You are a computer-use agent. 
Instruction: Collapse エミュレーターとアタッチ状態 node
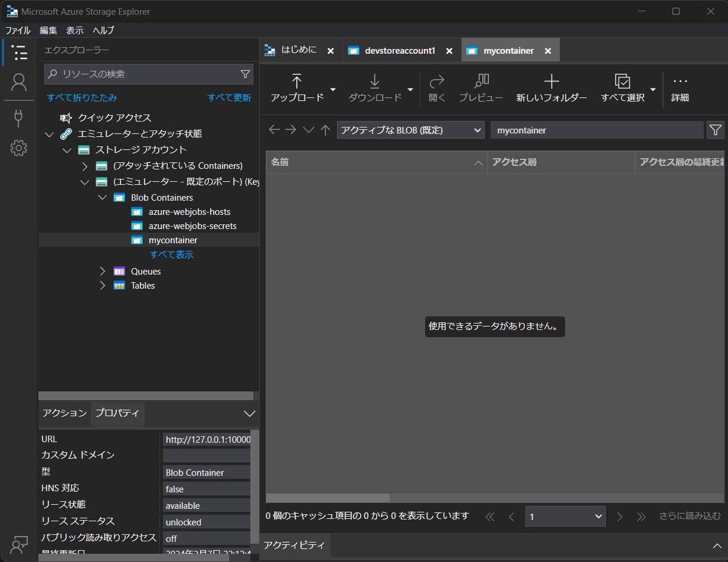(x=50, y=134)
